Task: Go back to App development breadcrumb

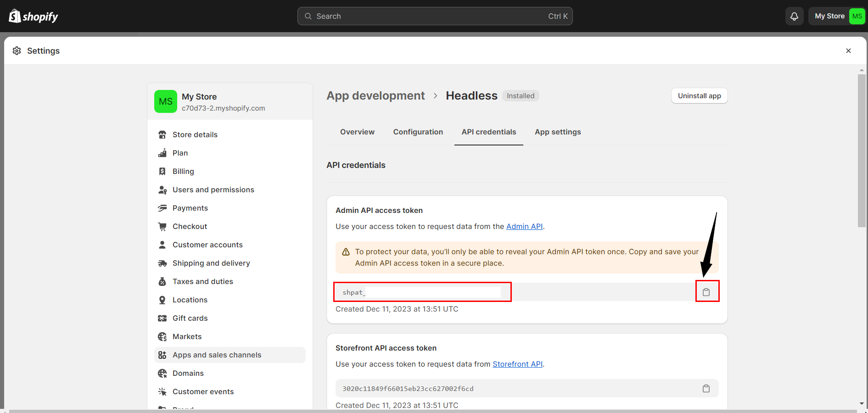Action: tap(375, 95)
